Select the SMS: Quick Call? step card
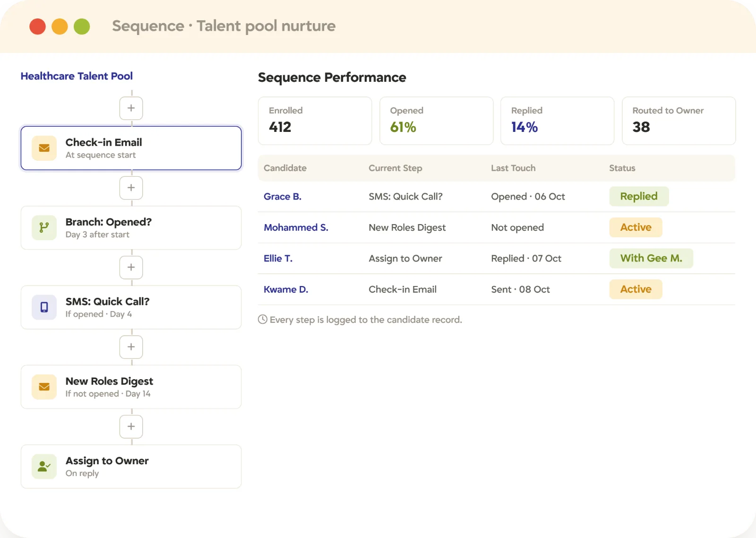The height and width of the screenshot is (538, 756). 131,307
